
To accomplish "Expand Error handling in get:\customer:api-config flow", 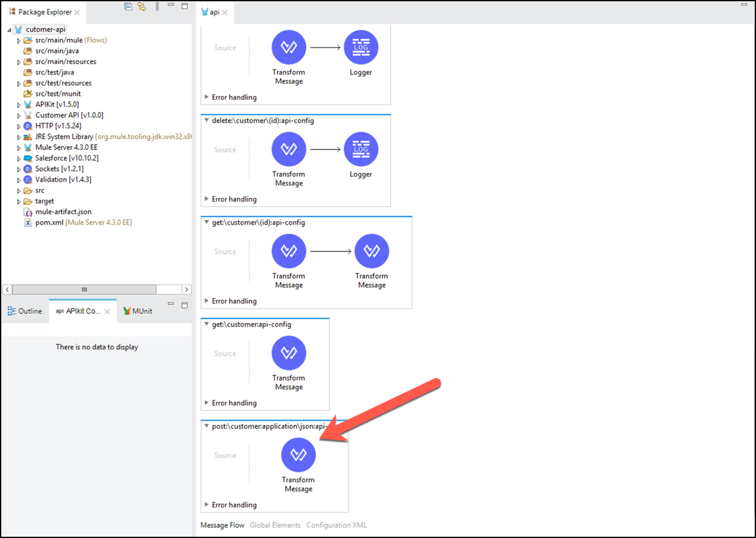I will (x=207, y=403).
